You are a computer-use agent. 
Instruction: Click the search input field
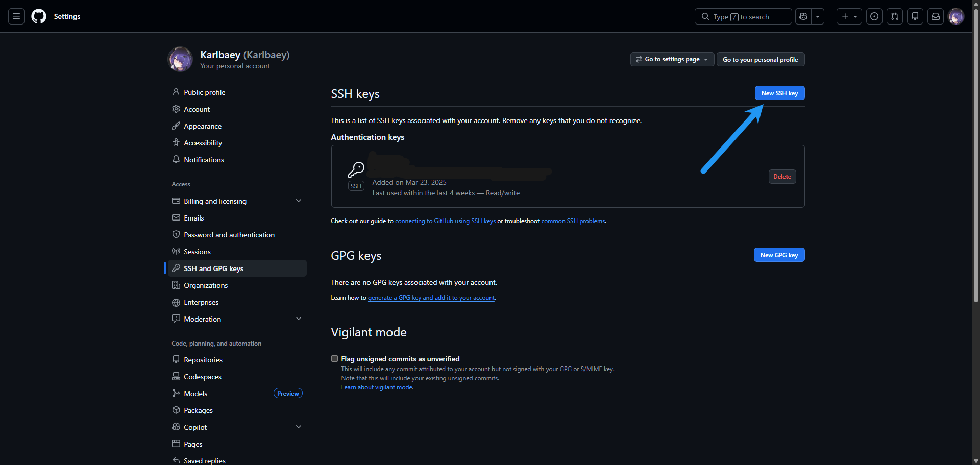[x=743, y=16]
